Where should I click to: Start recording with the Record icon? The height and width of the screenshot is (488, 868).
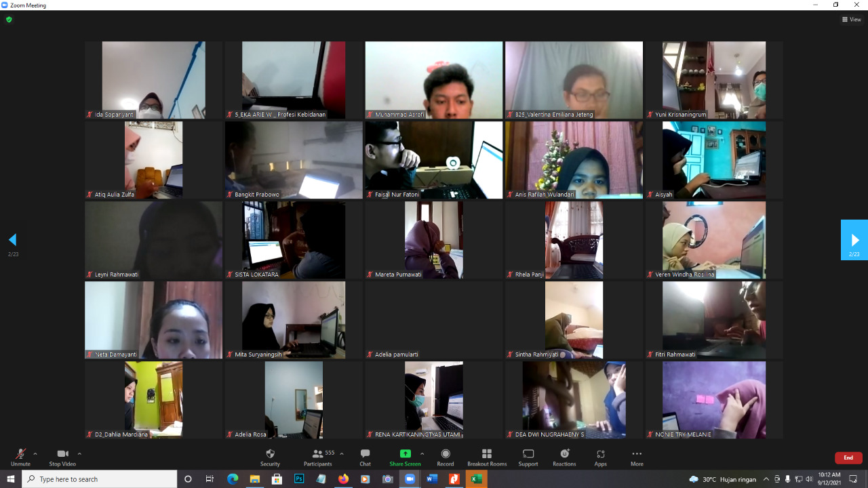[x=446, y=454]
